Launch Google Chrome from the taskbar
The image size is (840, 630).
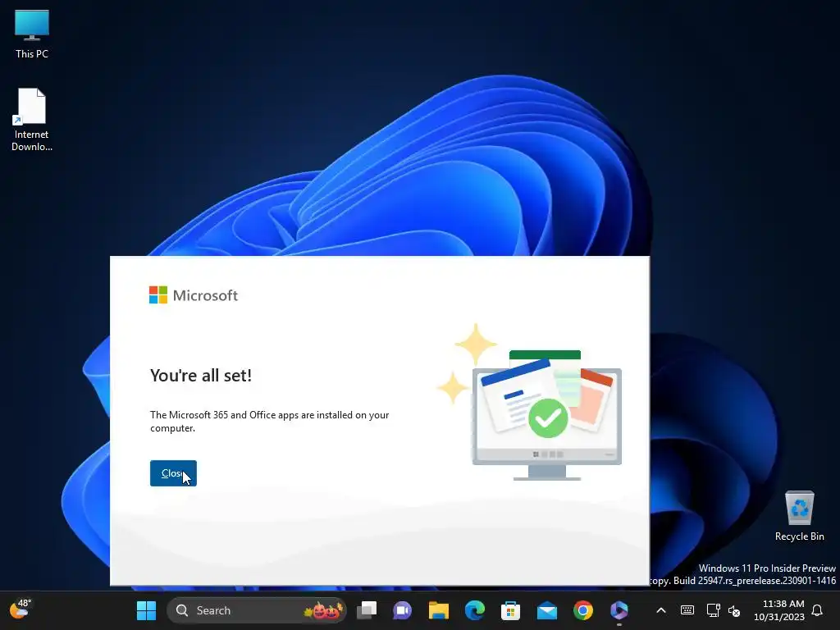(583, 610)
